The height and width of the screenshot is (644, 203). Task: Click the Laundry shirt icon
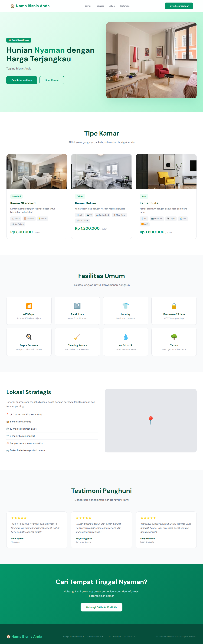point(126,305)
